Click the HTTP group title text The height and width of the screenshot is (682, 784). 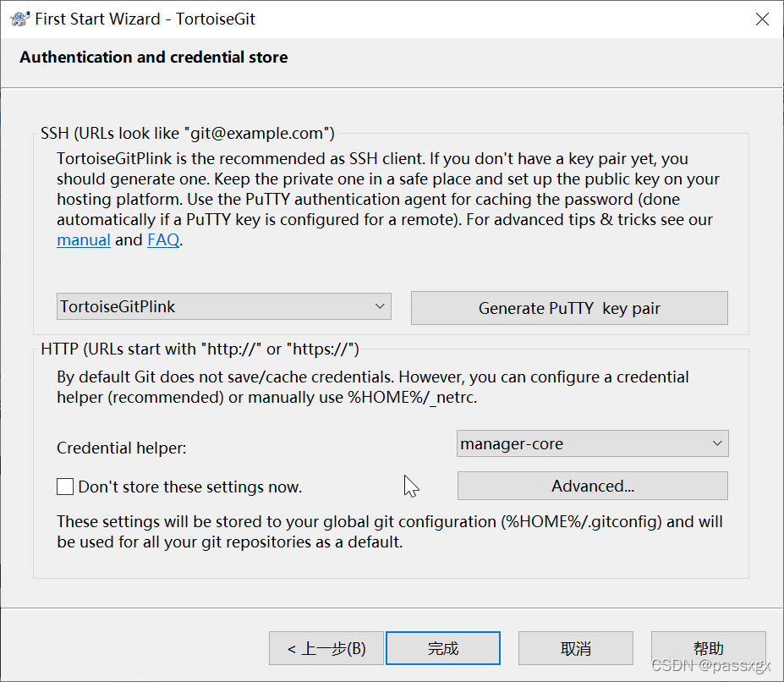pyautogui.click(x=200, y=349)
